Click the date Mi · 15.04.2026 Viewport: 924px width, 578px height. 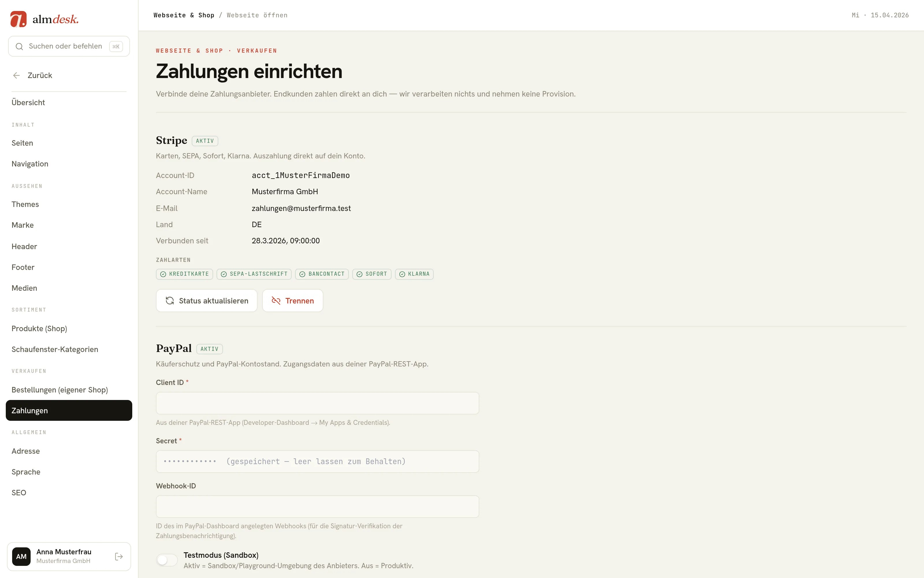(x=880, y=15)
